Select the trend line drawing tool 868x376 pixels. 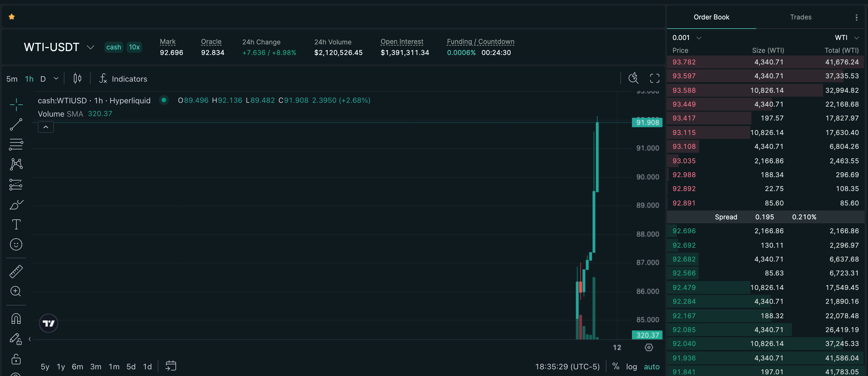coord(16,124)
